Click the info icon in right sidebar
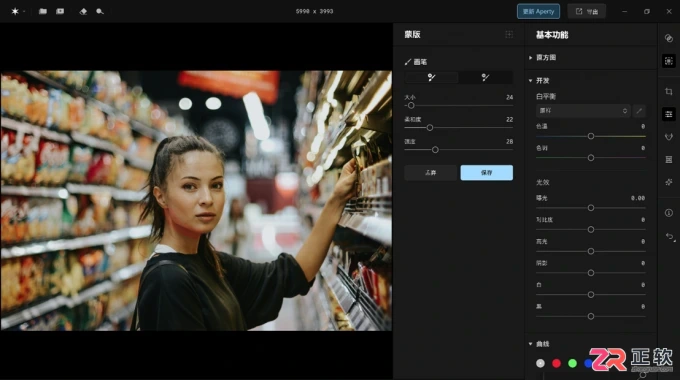Image resolution: width=680 pixels, height=380 pixels. point(669,213)
